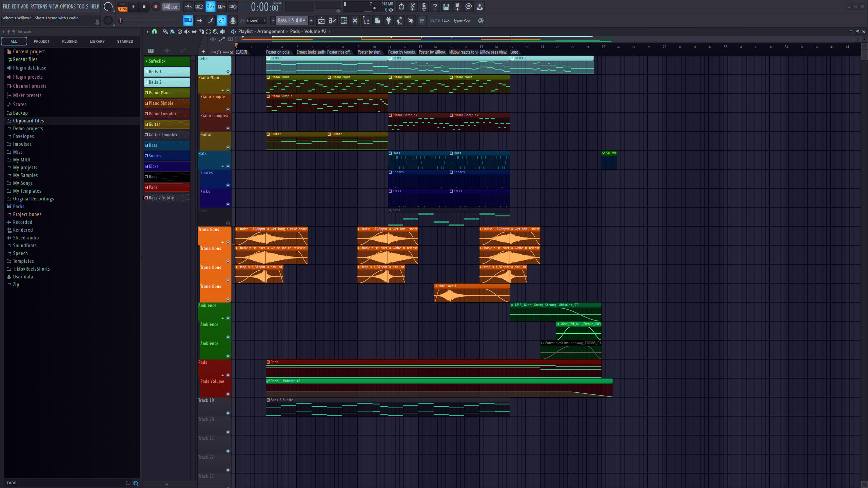The height and width of the screenshot is (488, 868).
Task: Click the metronome icon
Action: click(188, 6)
